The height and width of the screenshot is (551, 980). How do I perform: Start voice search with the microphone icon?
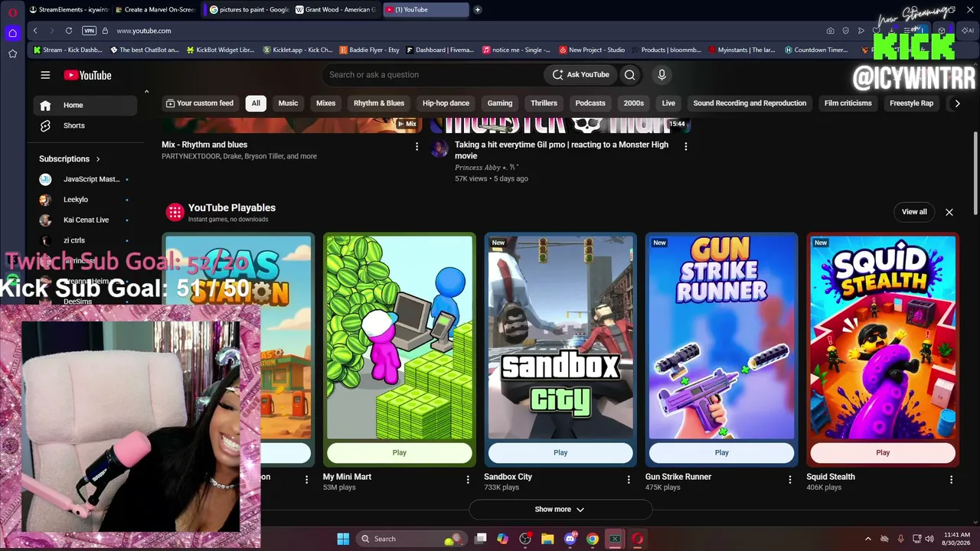coord(661,75)
